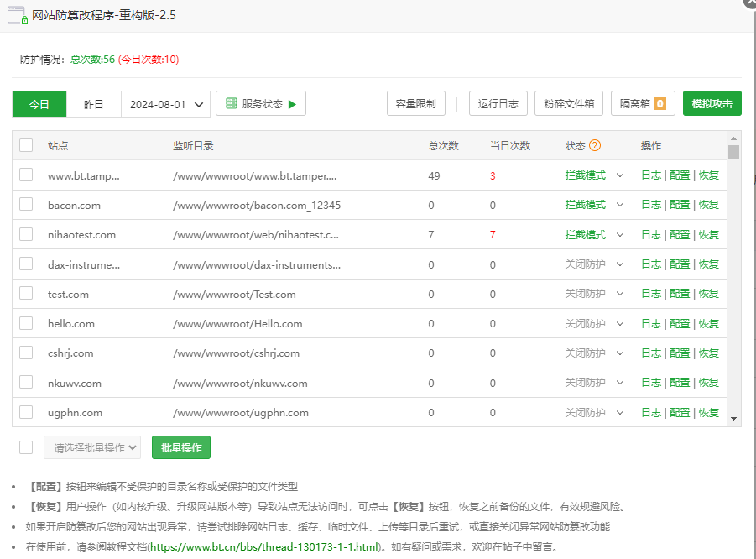
Task: Click the 服务状态 service status button
Action: (261, 104)
